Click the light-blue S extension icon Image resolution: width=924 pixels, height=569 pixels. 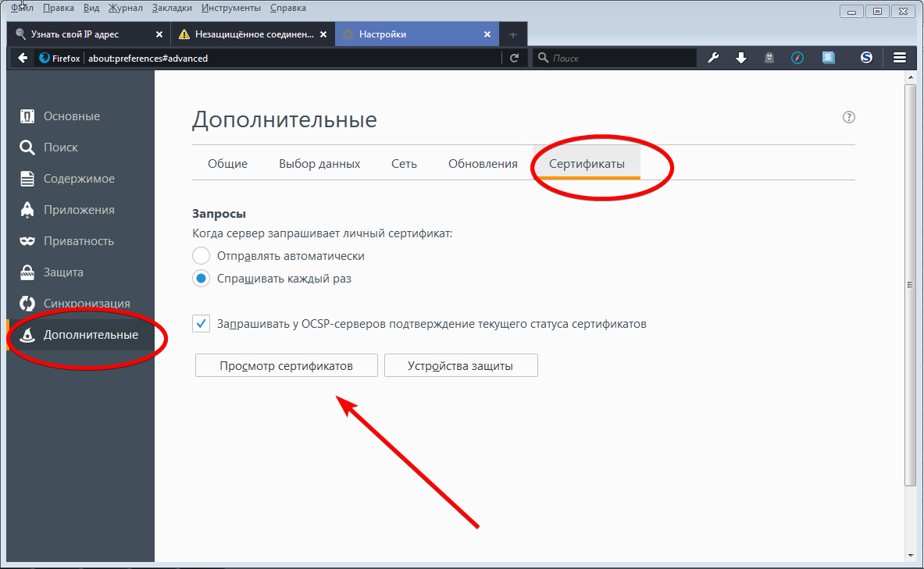point(829,57)
